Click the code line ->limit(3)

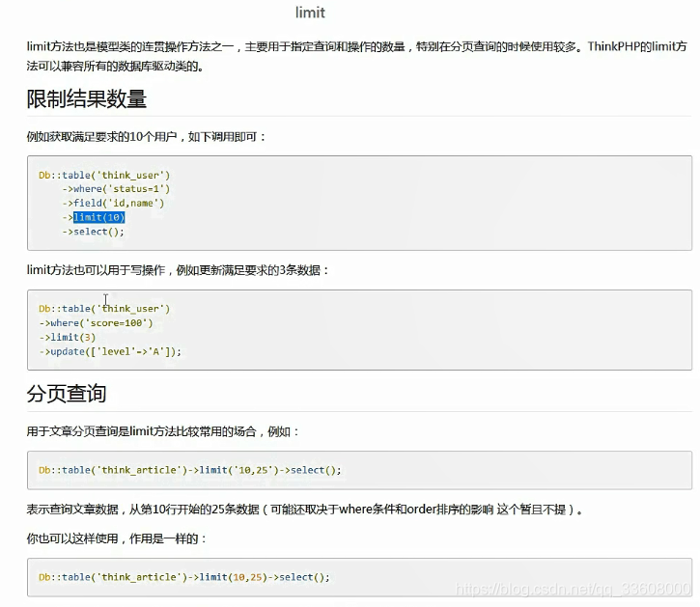pyautogui.click(x=67, y=337)
